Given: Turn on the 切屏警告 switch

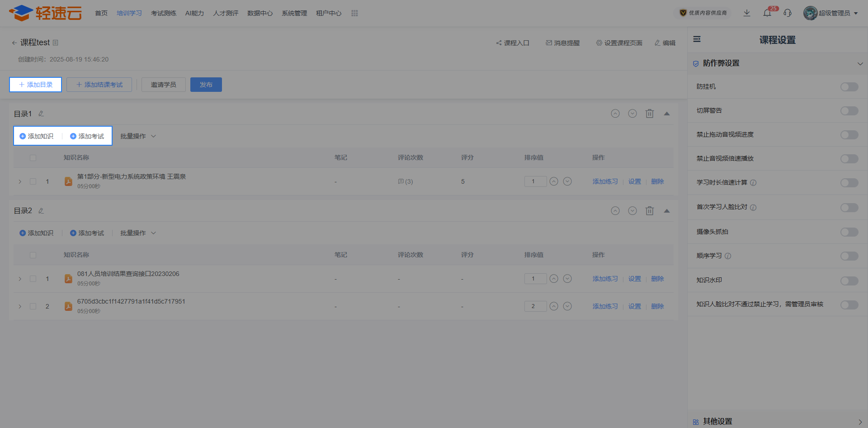Looking at the screenshot, I should pyautogui.click(x=849, y=111).
